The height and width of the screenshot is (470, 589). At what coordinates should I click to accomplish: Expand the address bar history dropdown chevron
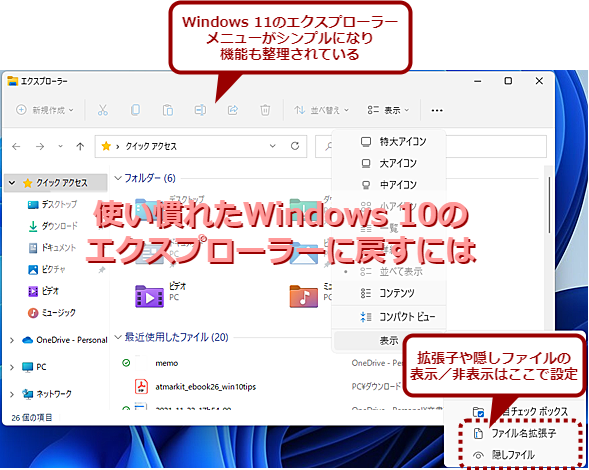click(273, 146)
